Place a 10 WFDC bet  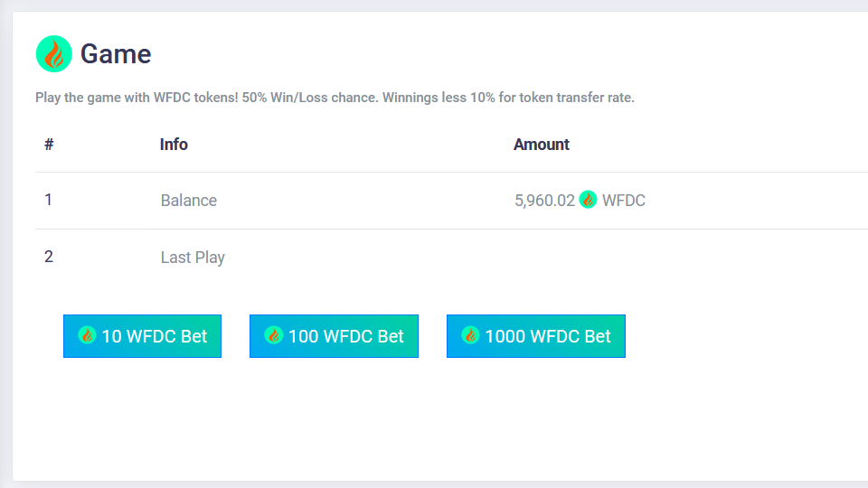(x=142, y=336)
